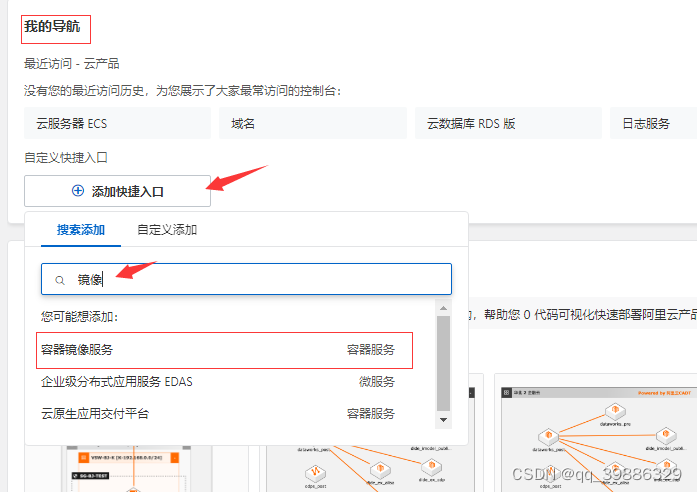Click the 自定义快捷入口 label
Image resolution: width=697 pixels, height=492 pixels.
pos(66,157)
